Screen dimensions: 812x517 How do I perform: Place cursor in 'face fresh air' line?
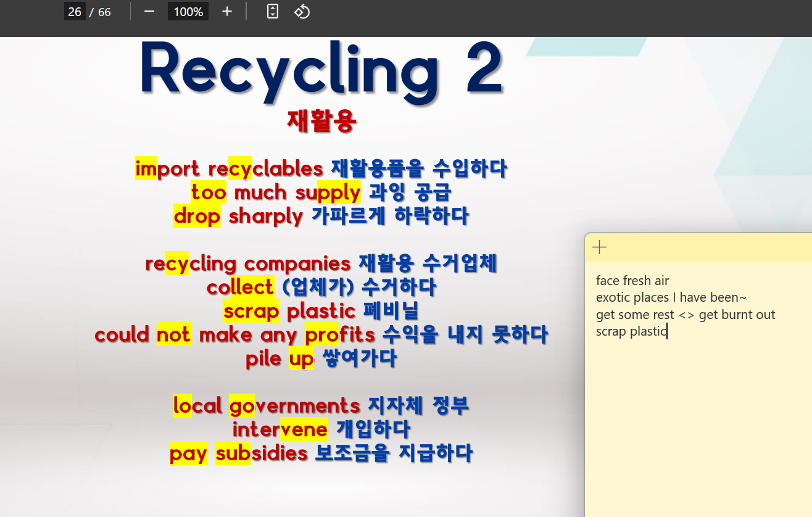(x=632, y=281)
